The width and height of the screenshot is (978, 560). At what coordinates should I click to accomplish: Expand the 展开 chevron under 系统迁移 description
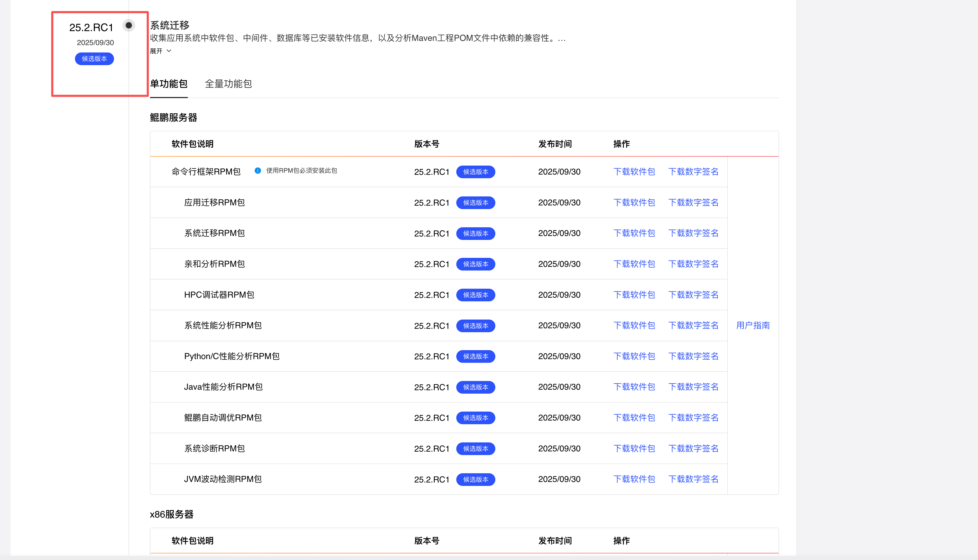169,51
